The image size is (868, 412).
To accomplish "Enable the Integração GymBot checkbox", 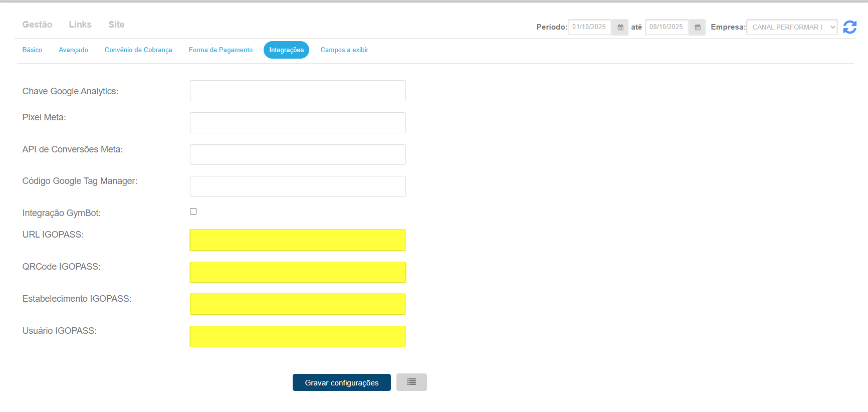I will coord(193,212).
